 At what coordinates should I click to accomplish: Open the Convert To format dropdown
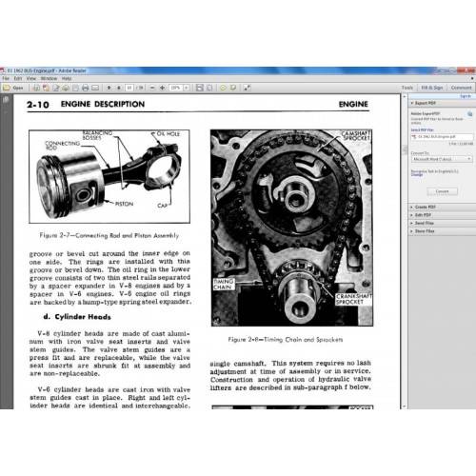[442, 159]
